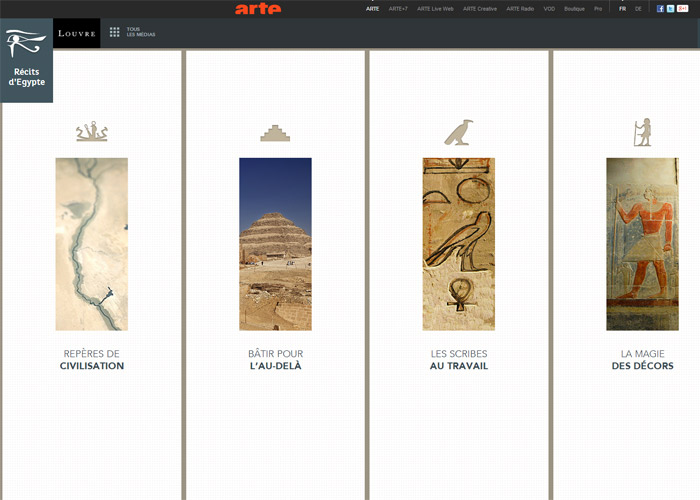
Task: Open the grid icon for all media
Action: pyautogui.click(x=114, y=32)
